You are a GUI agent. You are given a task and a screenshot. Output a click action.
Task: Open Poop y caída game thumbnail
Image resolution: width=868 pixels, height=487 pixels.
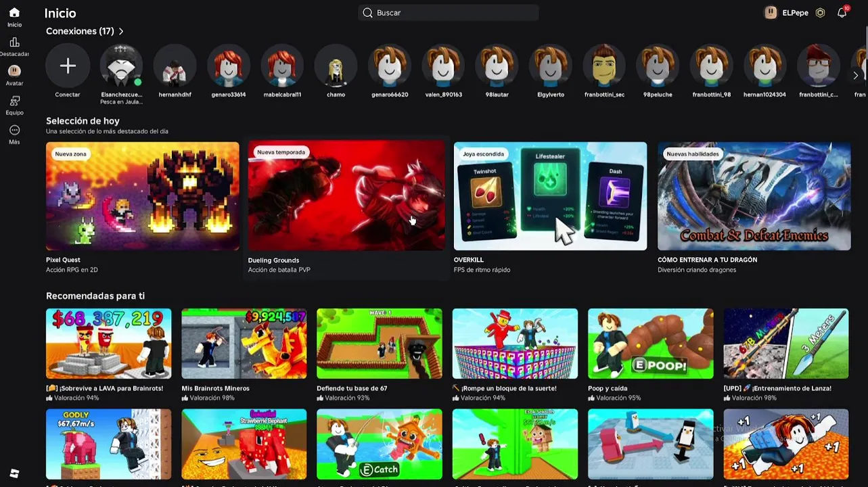click(x=651, y=344)
